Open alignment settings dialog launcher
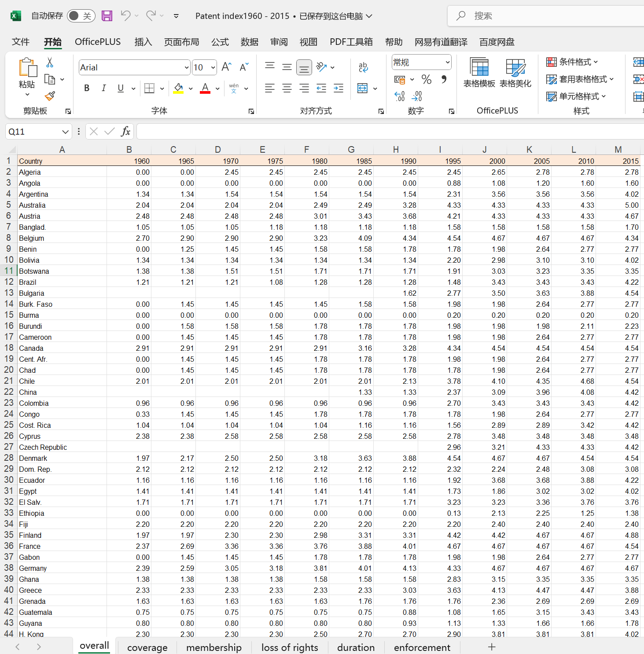The height and width of the screenshot is (654, 644). (381, 111)
